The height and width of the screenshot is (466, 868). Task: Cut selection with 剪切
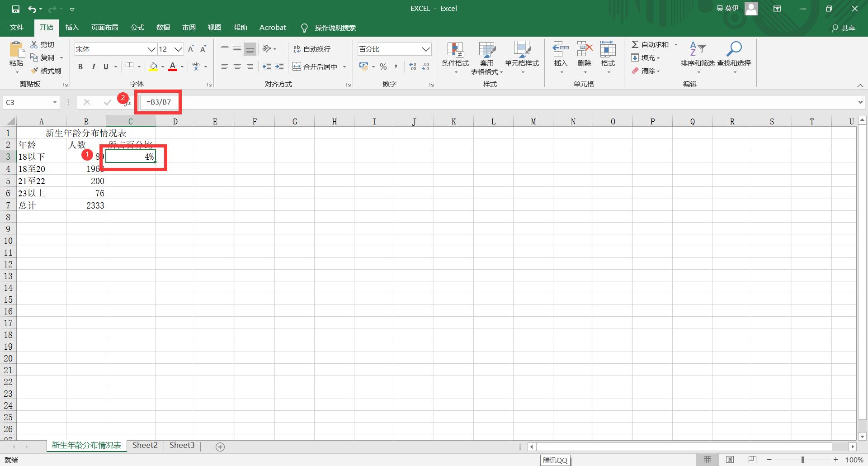click(x=42, y=44)
